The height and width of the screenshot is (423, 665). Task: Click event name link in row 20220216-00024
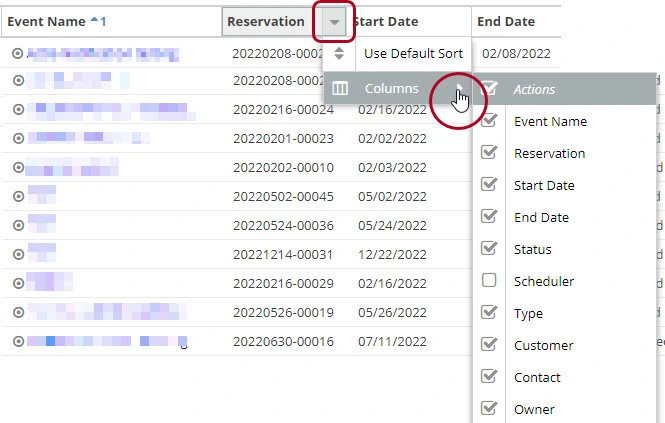tap(111, 111)
